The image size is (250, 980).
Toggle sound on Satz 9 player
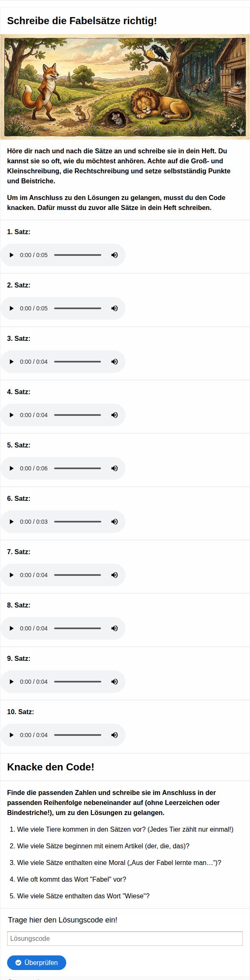pyautogui.click(x=114, y=682)
